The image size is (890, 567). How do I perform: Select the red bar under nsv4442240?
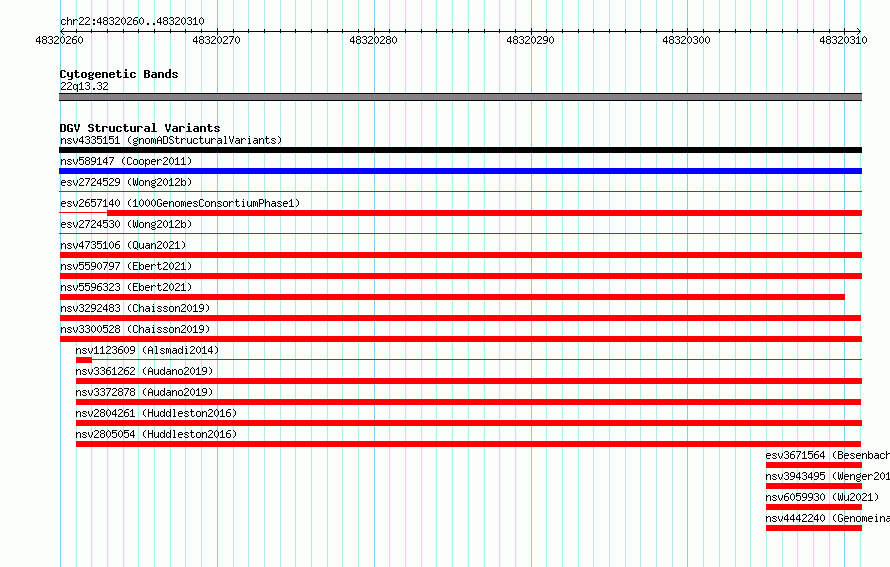click(814, 528)
